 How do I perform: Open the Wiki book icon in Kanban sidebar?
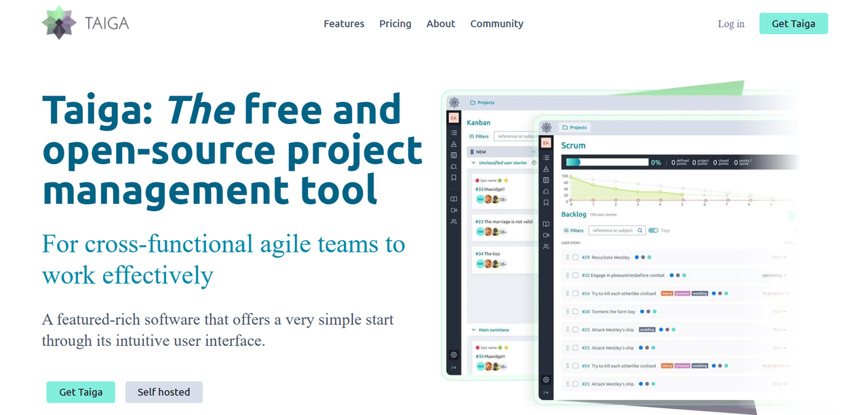(x=454, y=199)
